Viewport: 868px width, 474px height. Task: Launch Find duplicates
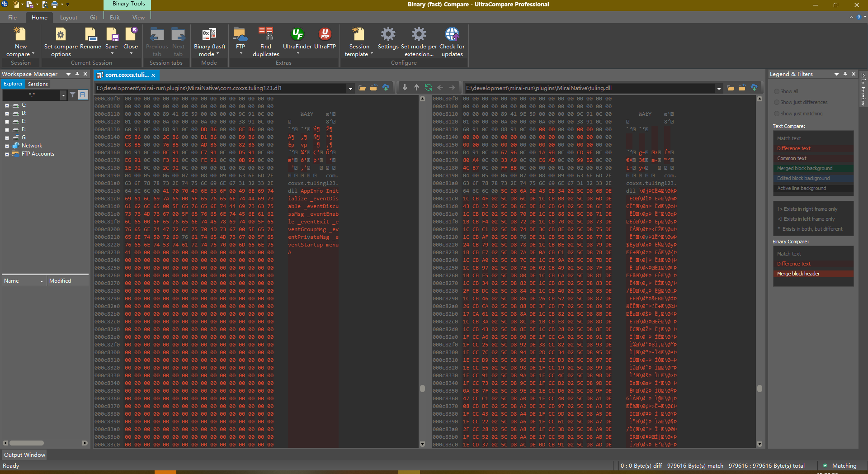[266, 42]
